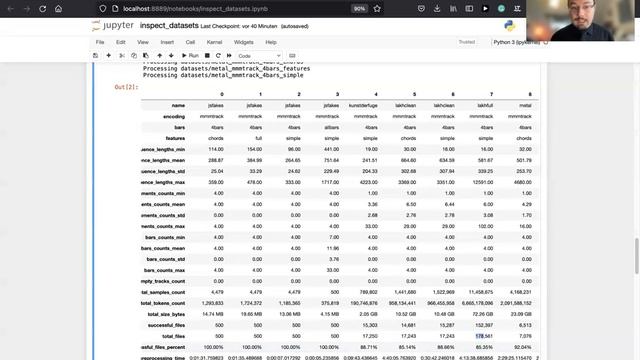
Task: Click the Python 3 kernel name
Action: point(516,42)
